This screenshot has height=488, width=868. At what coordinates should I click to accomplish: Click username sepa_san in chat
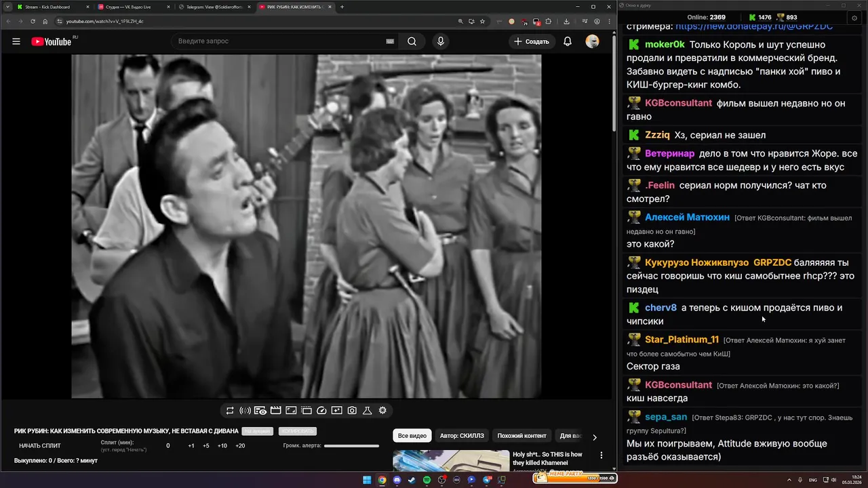pyautogui.click(x=666, y=417)
